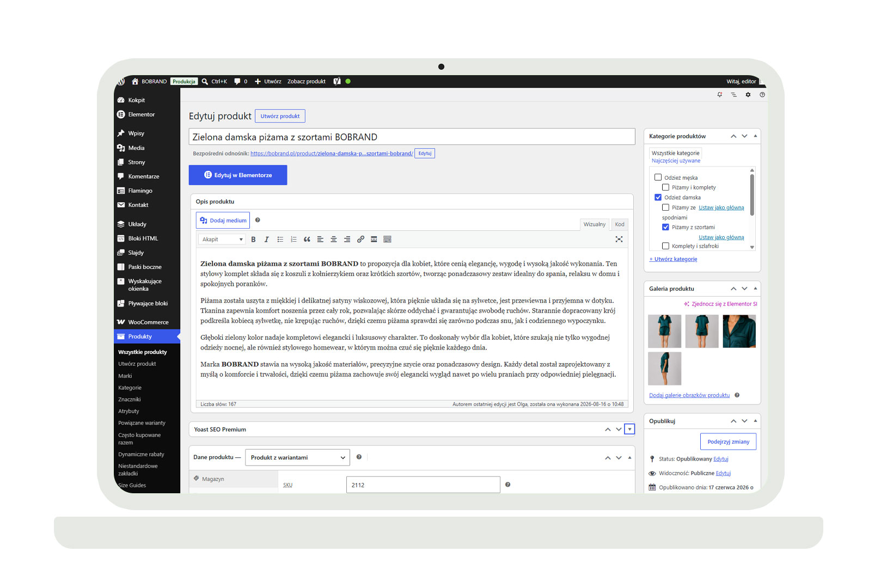Viewport: 893px width, 588px height.
Task: Open the help tooltip next to product gallery link
Action: tap(737, 395)
